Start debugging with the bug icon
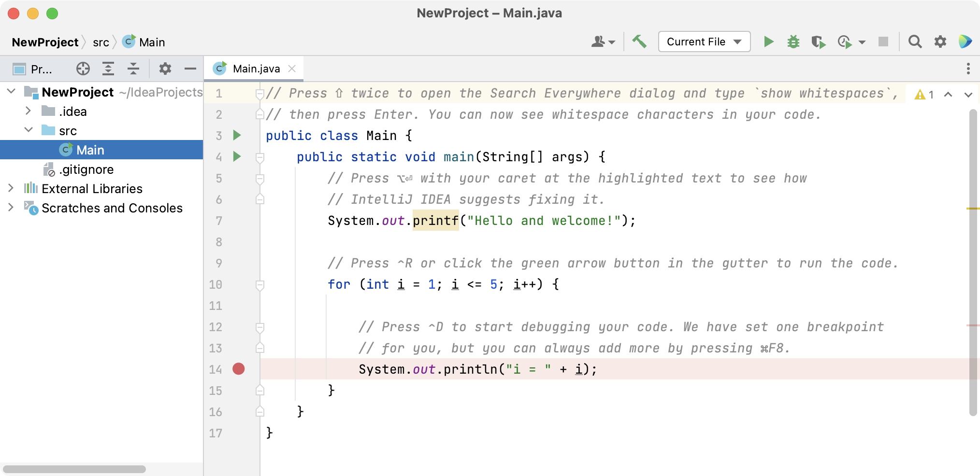Viewport: 980px width, 476px height. pos(793,42)
